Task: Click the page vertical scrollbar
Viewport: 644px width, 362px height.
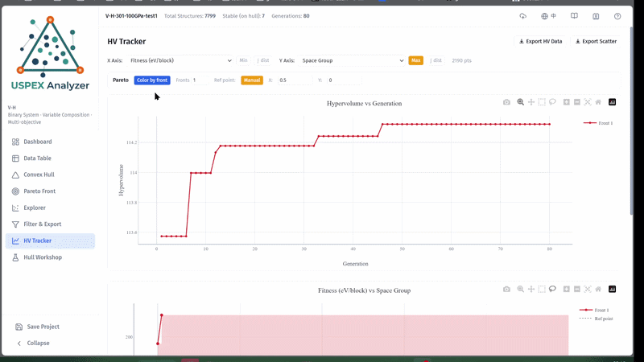Action: (x=631, y=120)
